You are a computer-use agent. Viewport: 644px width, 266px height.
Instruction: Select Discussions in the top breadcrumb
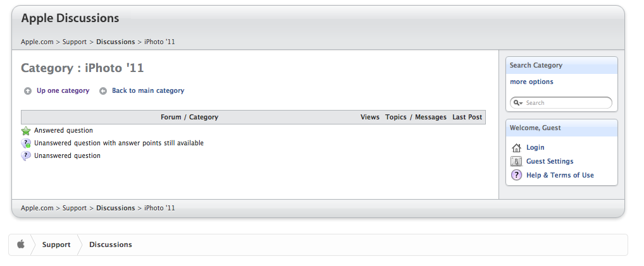115,42
